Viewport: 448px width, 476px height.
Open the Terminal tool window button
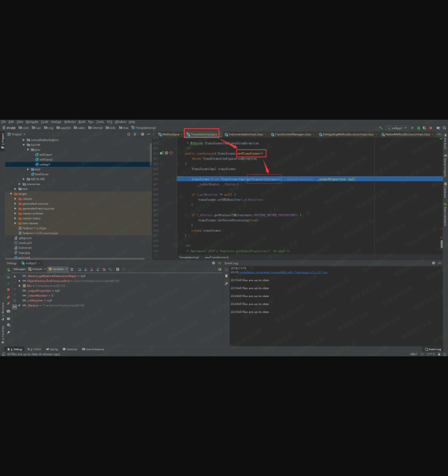tap(70, 350)
